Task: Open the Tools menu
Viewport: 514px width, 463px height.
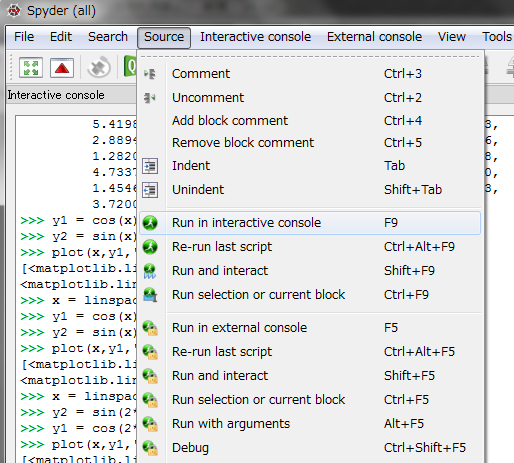Action: (x=497, y=37)
